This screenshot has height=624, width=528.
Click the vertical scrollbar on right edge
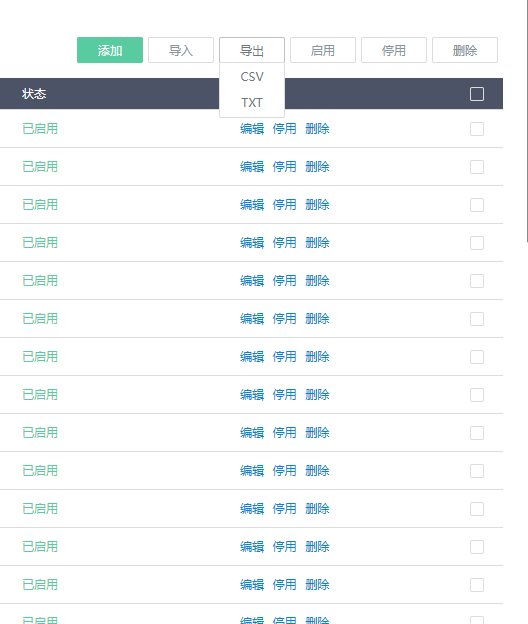[526, 121]
